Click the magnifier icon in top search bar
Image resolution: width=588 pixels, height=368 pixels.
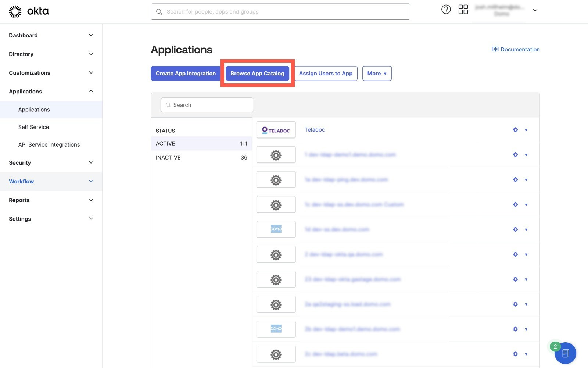[159, 11]
